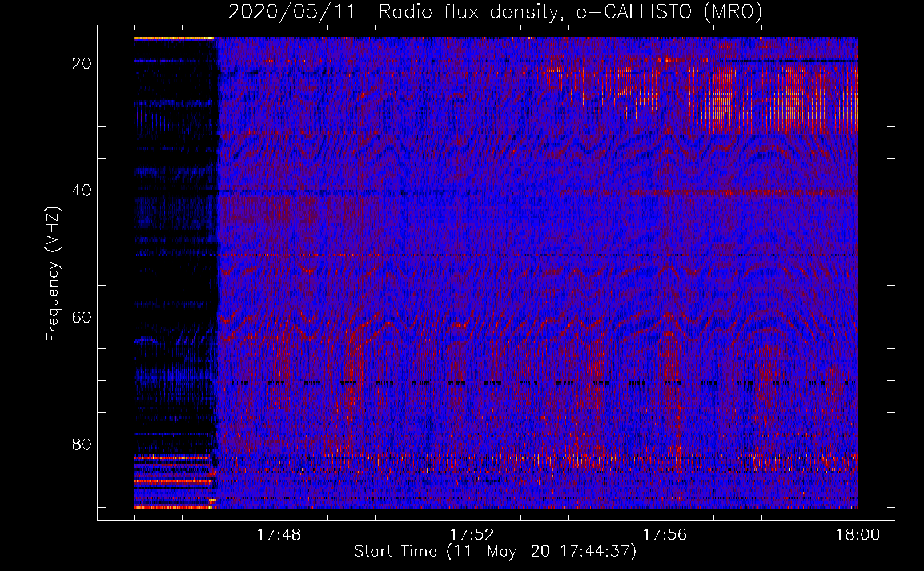Click the 17:52 time tick label

click(472, 535)
